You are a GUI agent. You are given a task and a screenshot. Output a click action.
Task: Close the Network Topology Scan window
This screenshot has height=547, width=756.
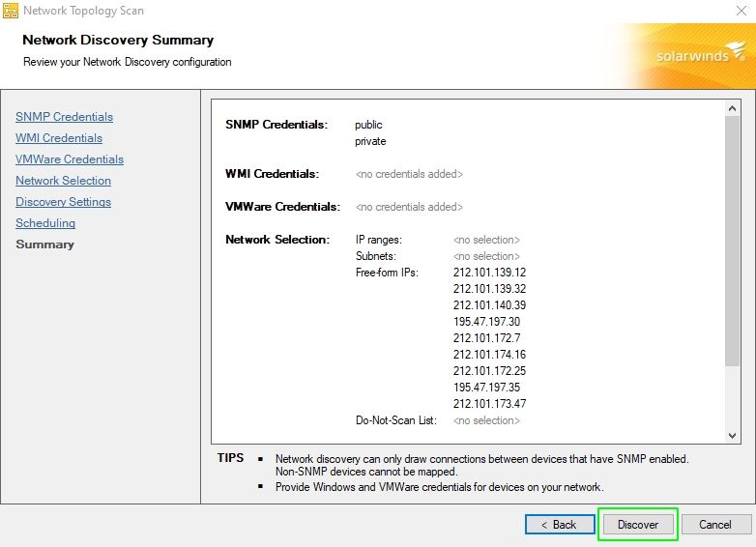tap(740, 11)
